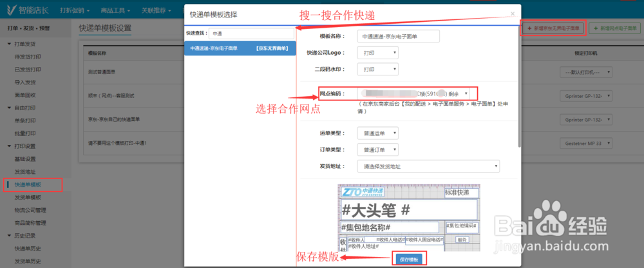Click 模板名称 column header

click(x=97, y=53)
